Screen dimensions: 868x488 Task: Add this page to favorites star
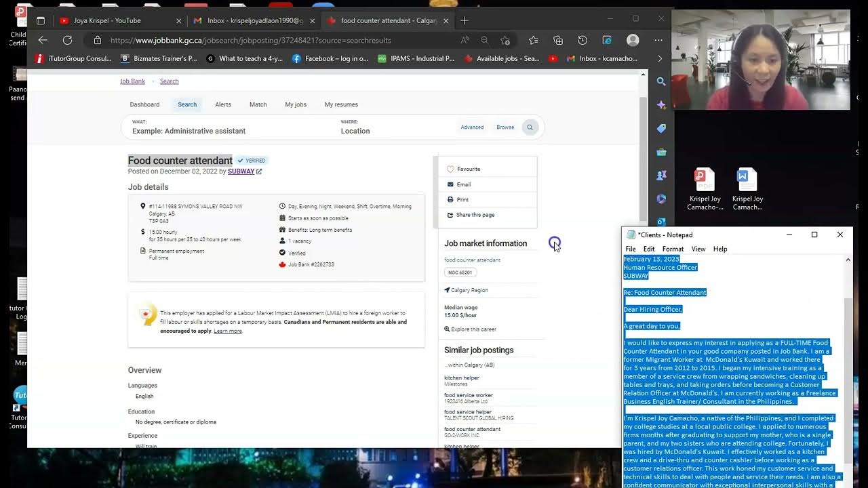[505, 40]
